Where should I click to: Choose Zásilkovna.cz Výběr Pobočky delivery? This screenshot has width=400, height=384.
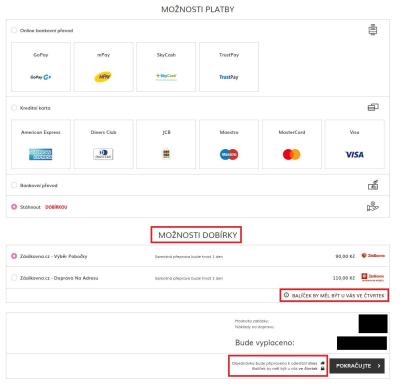pyautogui.click(x=14, y=256)
